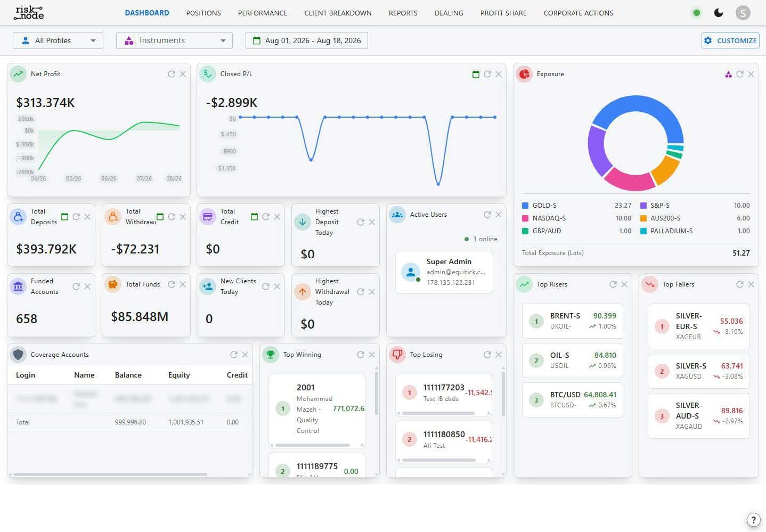The width and height of the screenshot is (766, 532).
Task: Refresh the Top Losing widget
Action: pos(487,355)
